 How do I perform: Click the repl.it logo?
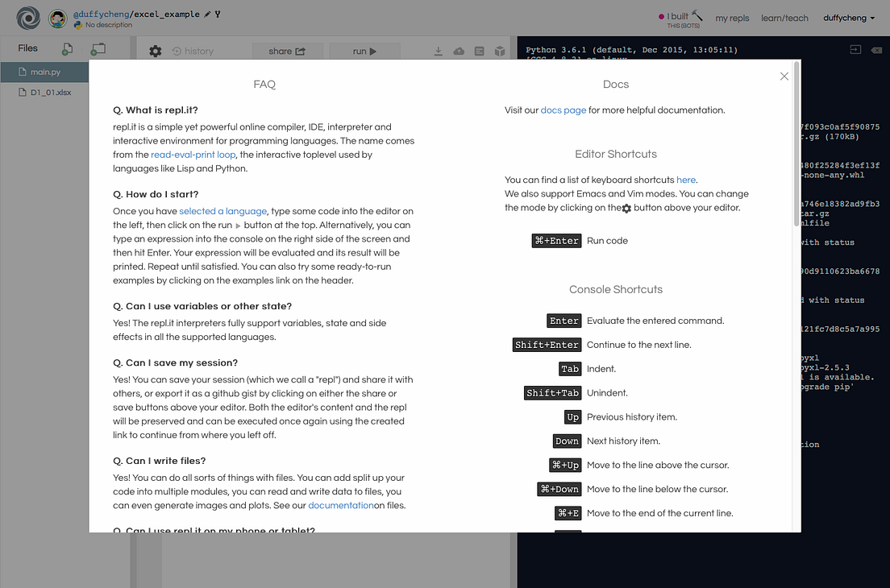(x=27, y=17)
